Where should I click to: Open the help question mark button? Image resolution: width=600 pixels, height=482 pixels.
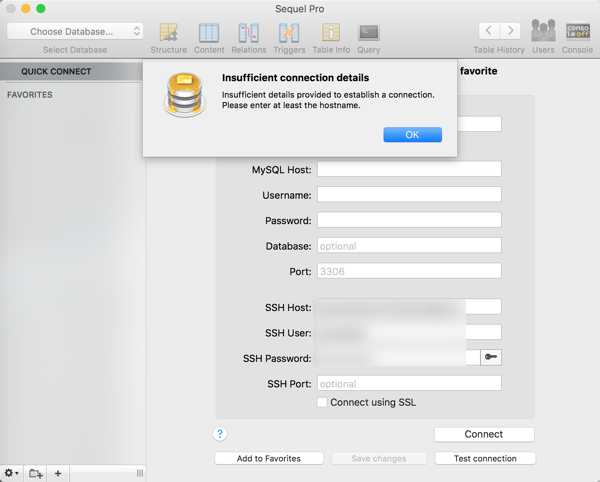220,434
